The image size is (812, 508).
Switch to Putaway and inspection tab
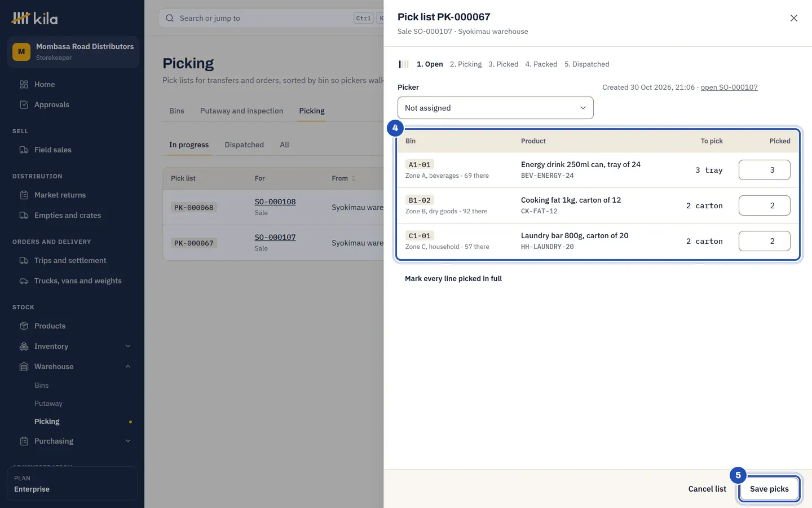click(241, 111)
